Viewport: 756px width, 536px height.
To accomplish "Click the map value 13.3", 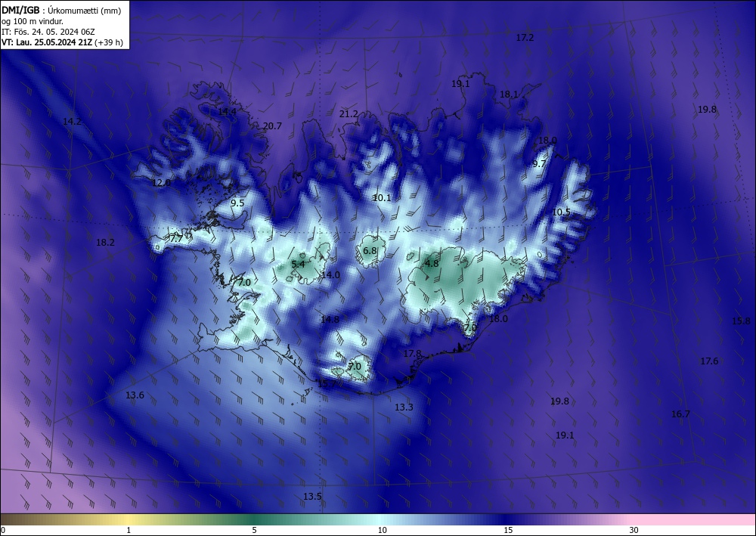I will (404, 407).
